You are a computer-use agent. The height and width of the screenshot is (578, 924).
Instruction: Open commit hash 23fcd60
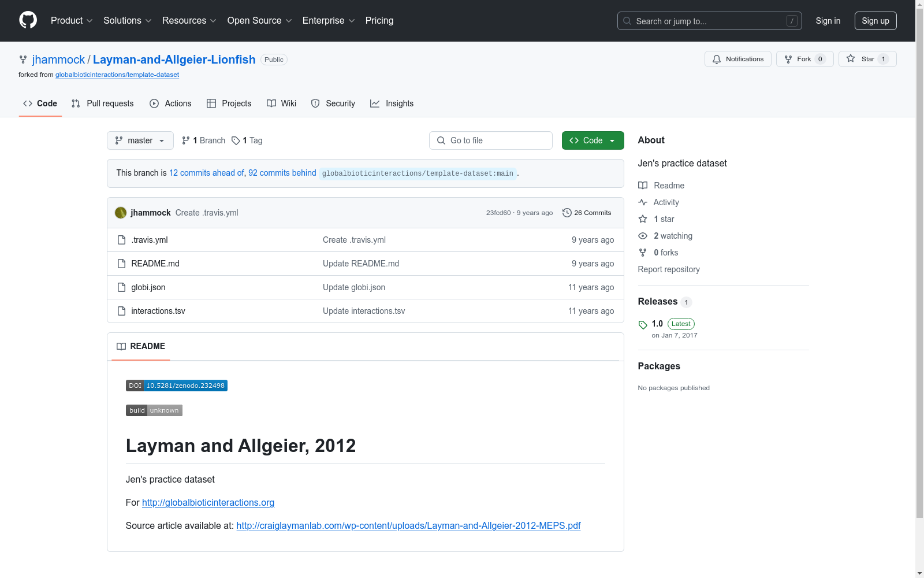click(x=498, y=213)
